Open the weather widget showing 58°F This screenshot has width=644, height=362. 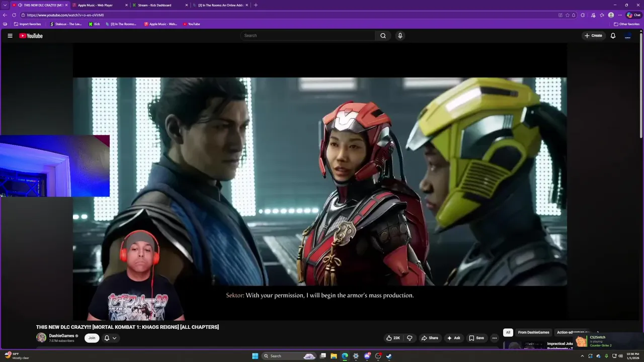(17, 356)
